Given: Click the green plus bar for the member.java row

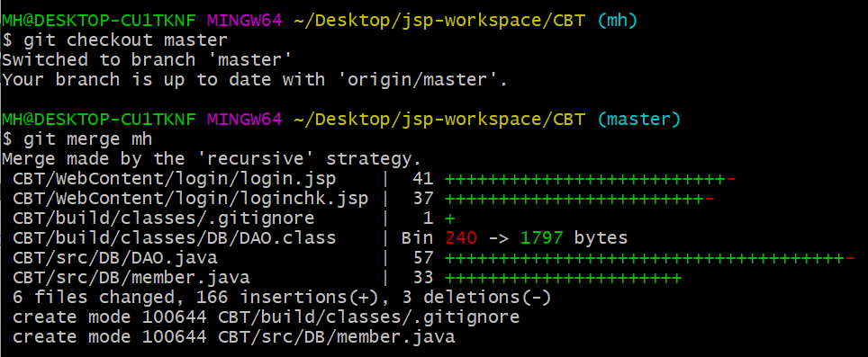Looking at the screenshot, I should point(564,278).
